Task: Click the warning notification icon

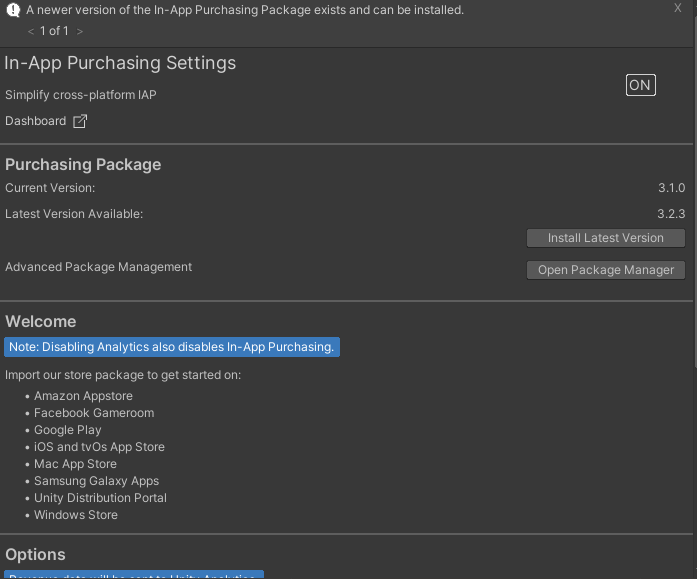Action: pyautogui.click(x=13, y=10)
